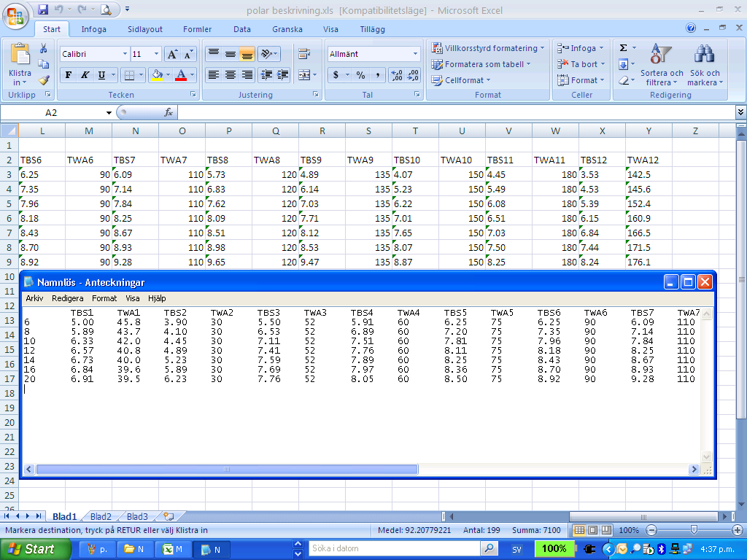Screen dimensions: 747x560
Task: Toggle wrap text icon
Action: pos(304,54)
